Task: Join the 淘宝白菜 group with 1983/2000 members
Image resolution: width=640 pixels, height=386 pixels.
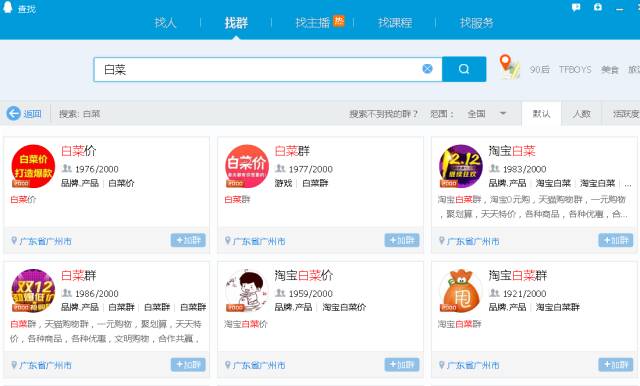Action: [x=616, y=240]
